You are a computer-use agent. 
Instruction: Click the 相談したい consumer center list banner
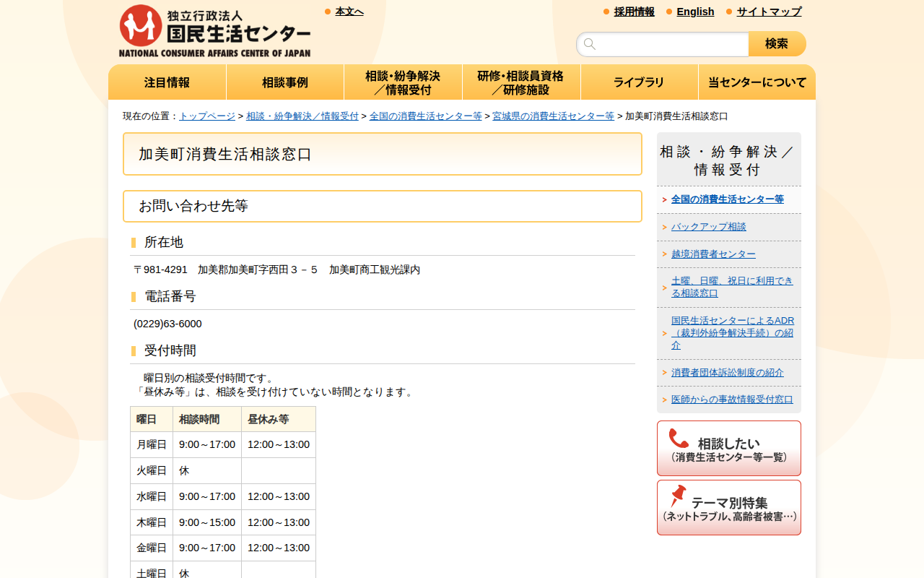pyautogui.click(x=728, y=447)
